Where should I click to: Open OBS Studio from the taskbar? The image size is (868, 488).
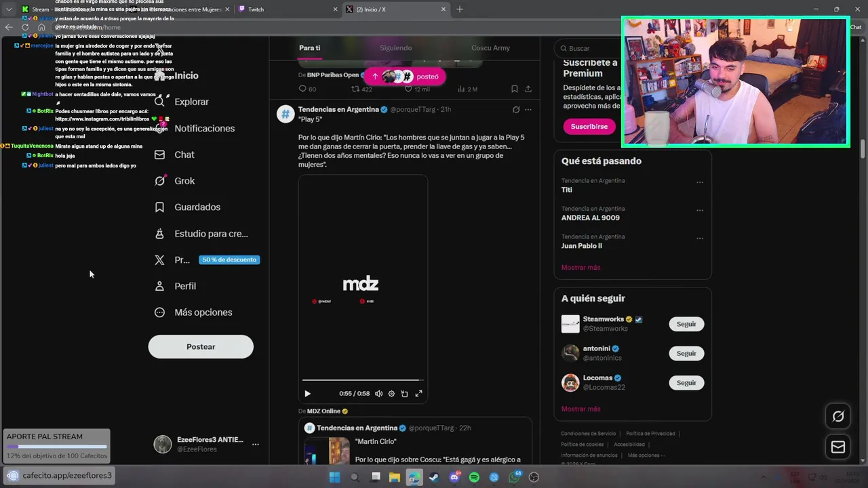[534, 477]
